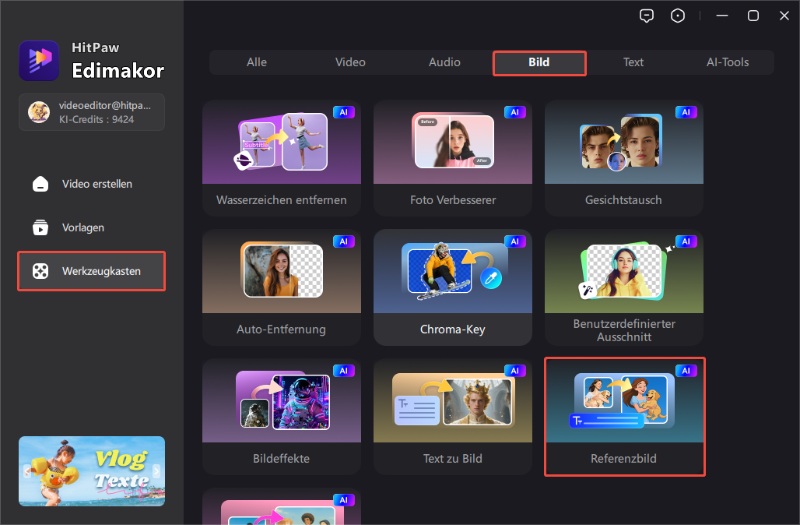Viewport: 800px width, 525px height.
Task: Launch the Foto Verbesserer tool
Action: click(452, 157)
